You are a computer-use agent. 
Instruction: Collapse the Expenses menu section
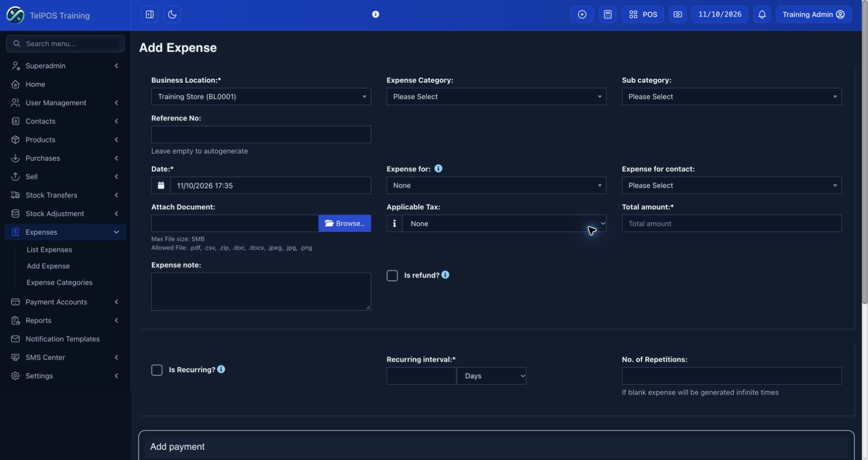[x=65, y=232]
